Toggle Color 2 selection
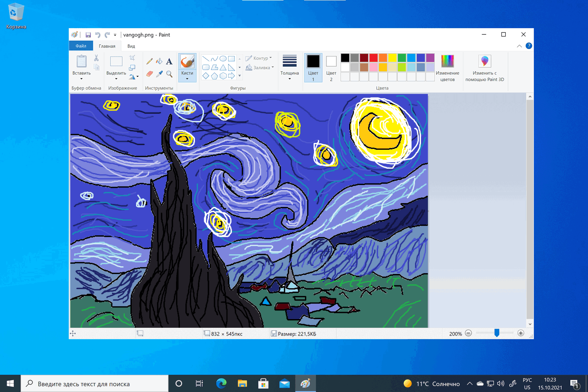 [331, 68]
